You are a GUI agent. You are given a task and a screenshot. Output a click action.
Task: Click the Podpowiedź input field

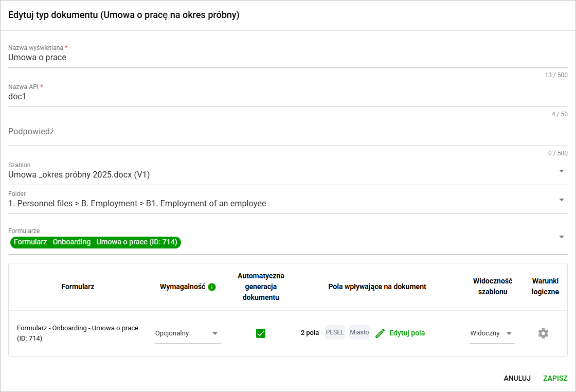point(287,132)
